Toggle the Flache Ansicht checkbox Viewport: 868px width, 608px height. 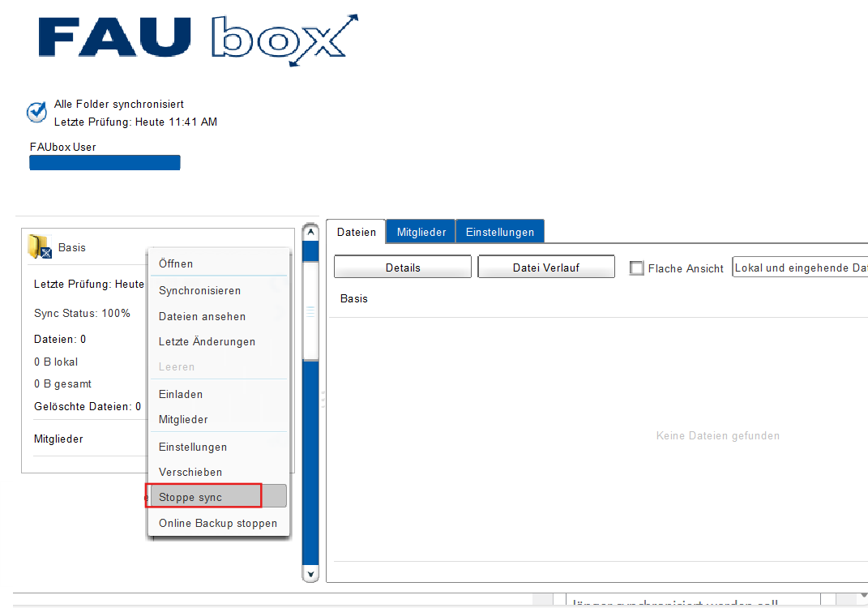[x=636, y=268]
